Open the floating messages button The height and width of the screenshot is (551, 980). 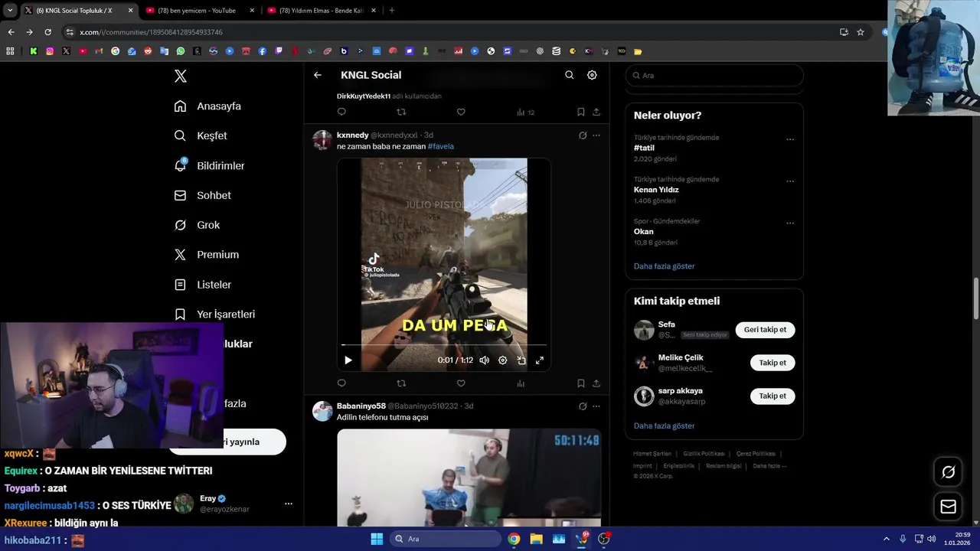[948, 507]
